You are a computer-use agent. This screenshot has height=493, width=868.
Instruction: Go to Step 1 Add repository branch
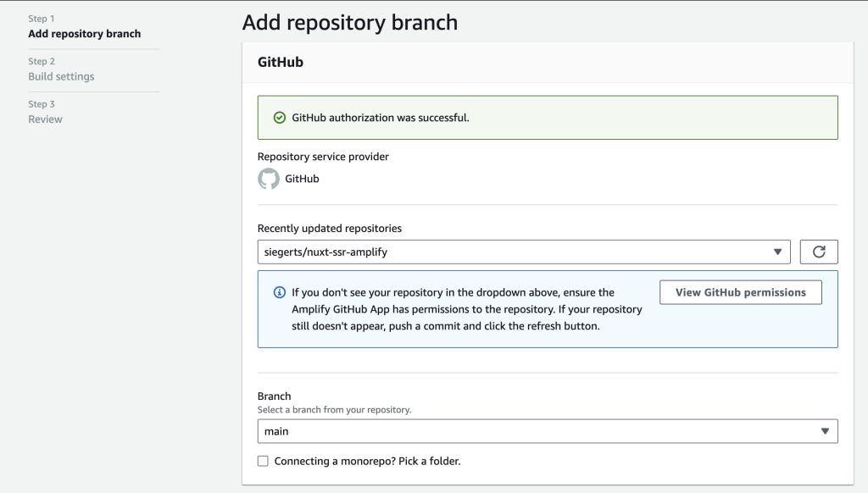[x=84, y=33]
